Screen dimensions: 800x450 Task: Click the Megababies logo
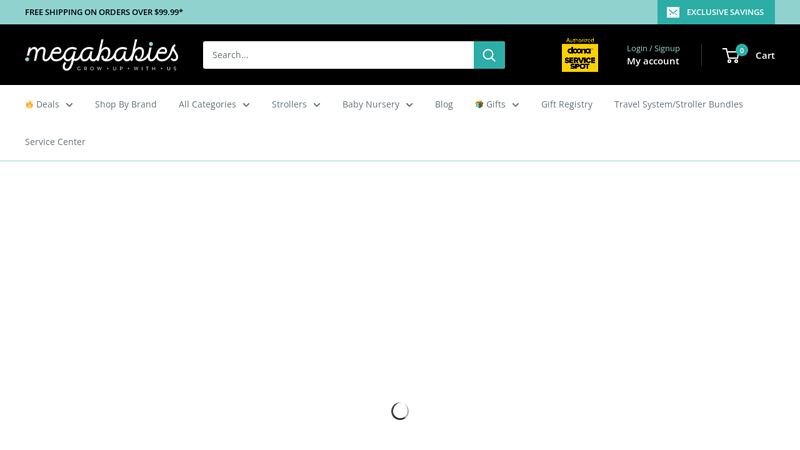101,55
